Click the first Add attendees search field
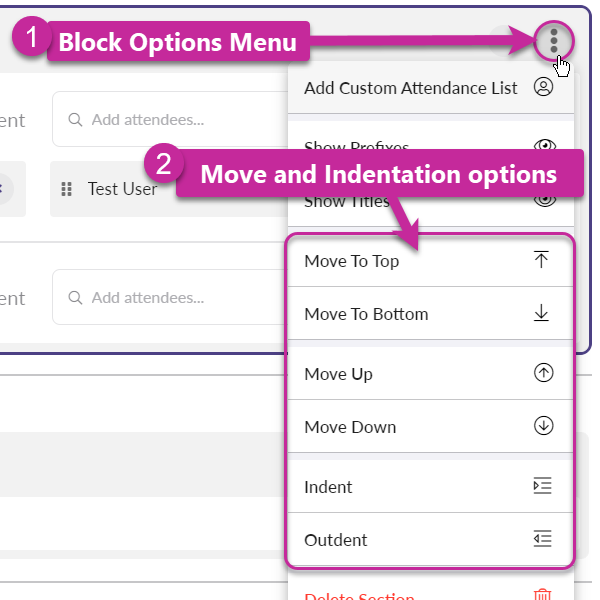 click(x=170, y=120)
